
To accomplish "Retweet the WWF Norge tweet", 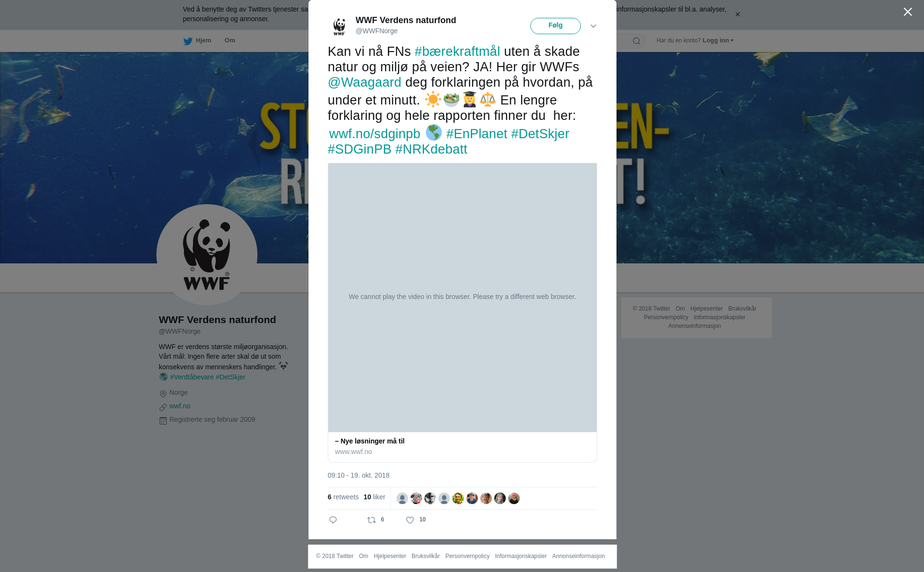I will click(x=372, y=520).
